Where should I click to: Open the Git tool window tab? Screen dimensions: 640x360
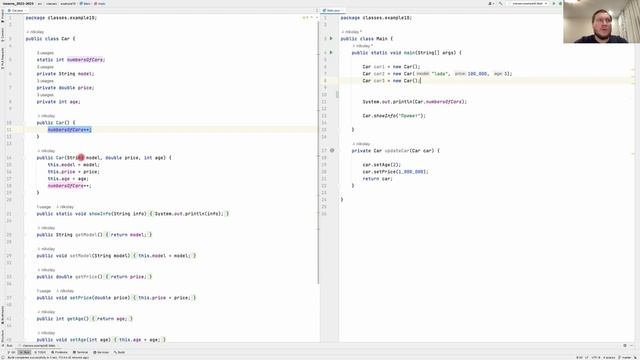click(12, 352)
